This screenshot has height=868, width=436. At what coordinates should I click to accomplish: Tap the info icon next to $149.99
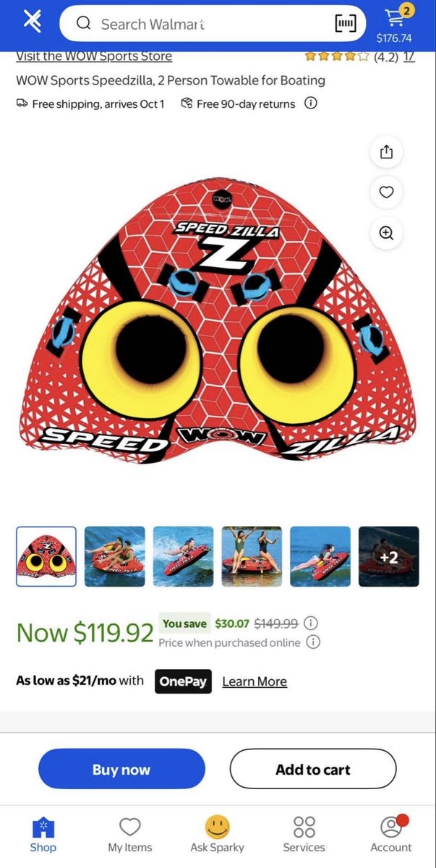tap(311, 623)
